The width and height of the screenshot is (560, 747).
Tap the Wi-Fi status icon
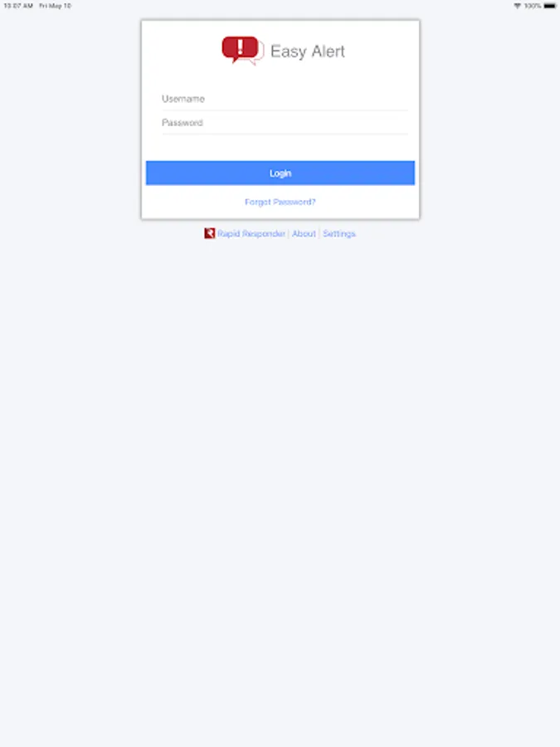517,6
